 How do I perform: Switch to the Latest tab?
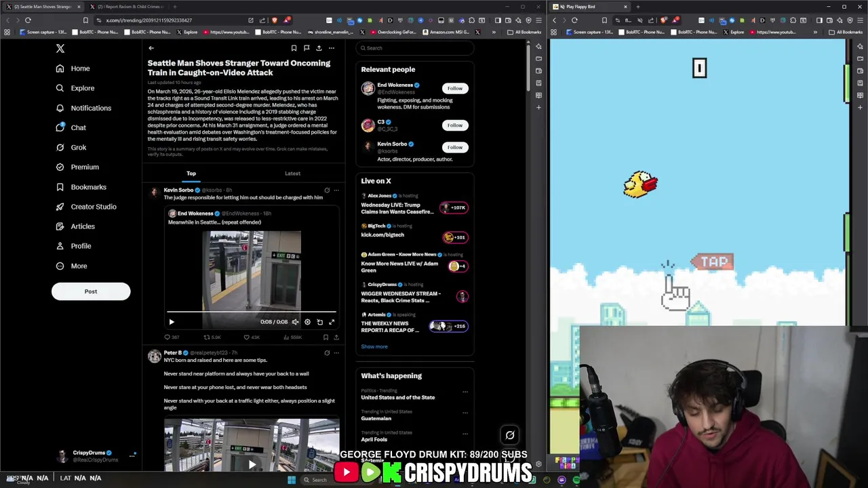point(292,174)
